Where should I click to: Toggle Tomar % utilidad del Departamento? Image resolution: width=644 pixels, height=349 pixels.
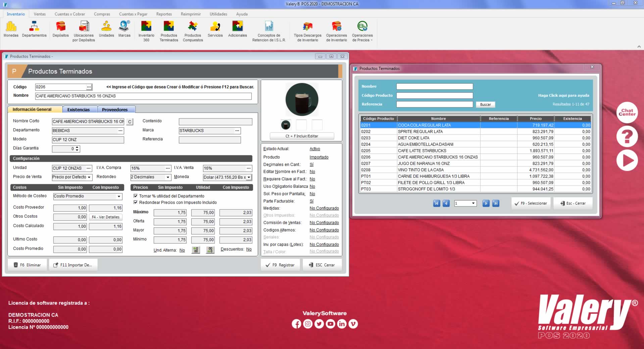136,196
